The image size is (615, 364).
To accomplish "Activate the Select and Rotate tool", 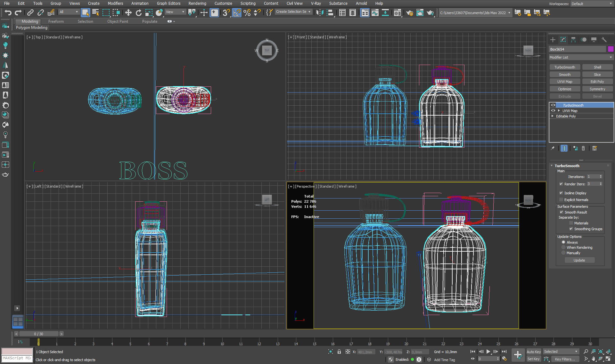I will [138, 12].
